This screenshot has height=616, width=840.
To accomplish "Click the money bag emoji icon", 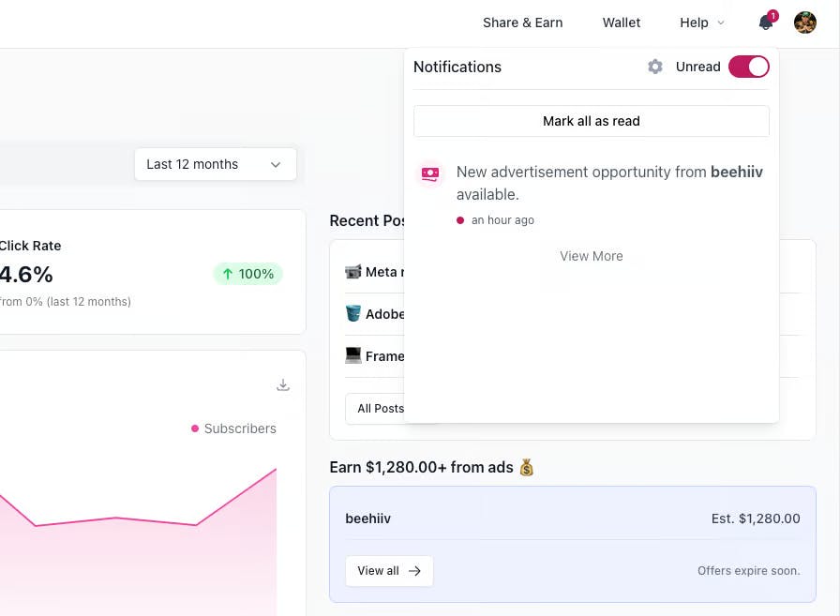I will pyautogui.click(x=527, y=467).
